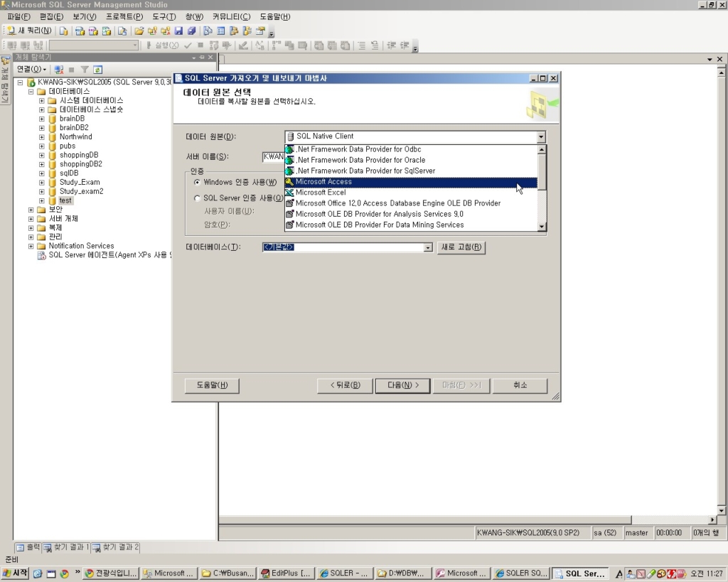Click scroll-down arrow of data source list

coord(541,227)
